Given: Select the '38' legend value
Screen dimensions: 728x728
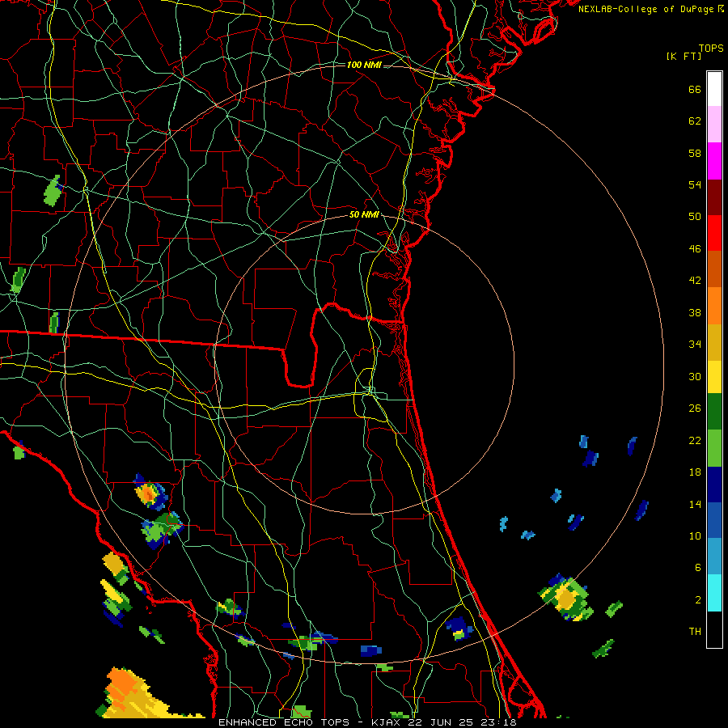Looking at the screenshot, I should click(695, 312).
